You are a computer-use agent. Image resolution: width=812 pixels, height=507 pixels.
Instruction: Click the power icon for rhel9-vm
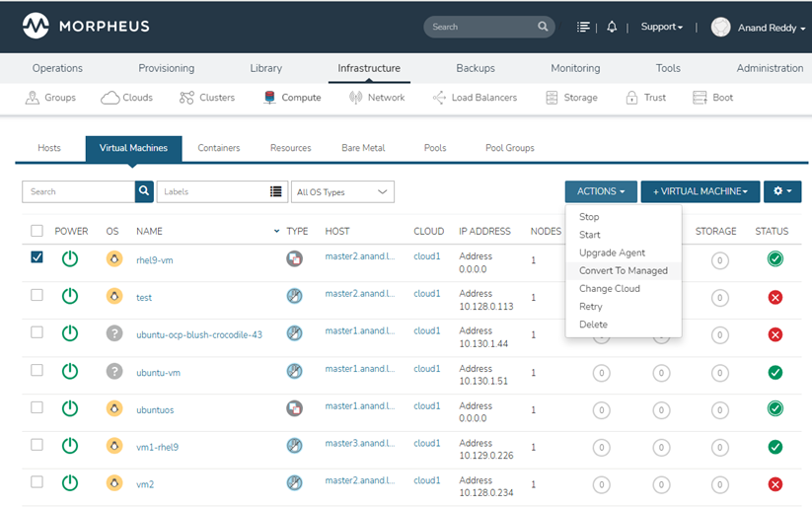[x=69, y=259]
